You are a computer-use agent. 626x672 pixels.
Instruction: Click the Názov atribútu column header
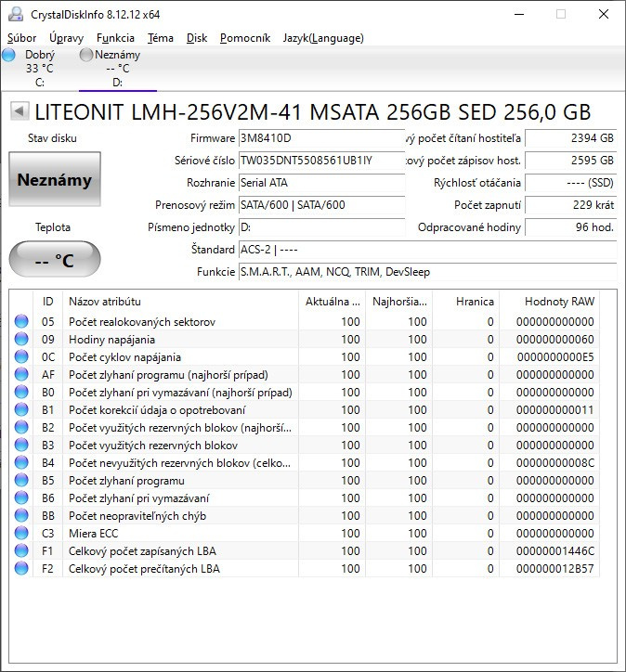[x=180, y=302]
